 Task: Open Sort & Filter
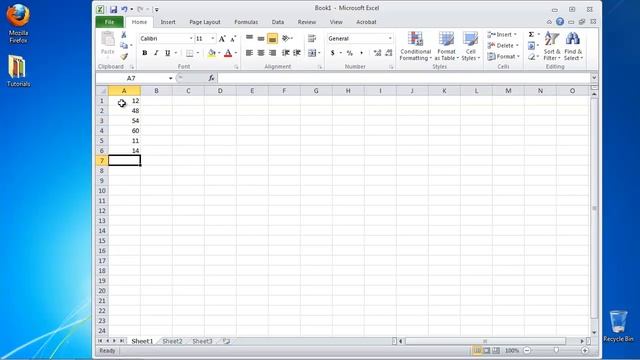tap(552, 46)
